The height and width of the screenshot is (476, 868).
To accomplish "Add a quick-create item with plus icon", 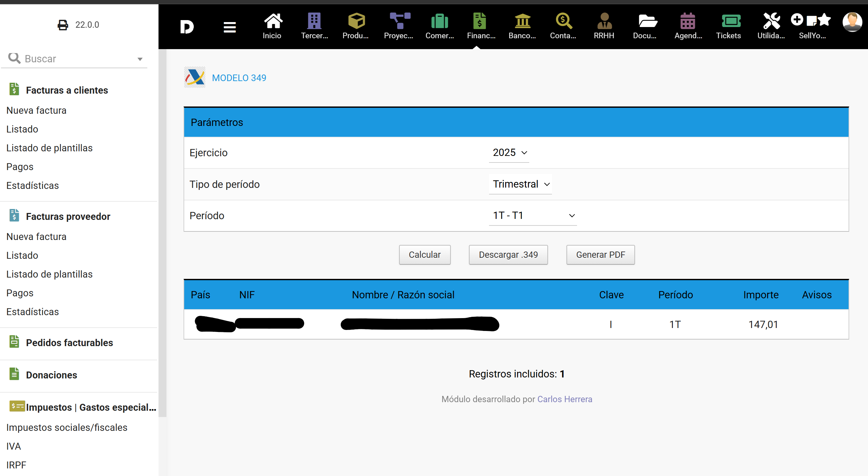I will coord(796,20).
